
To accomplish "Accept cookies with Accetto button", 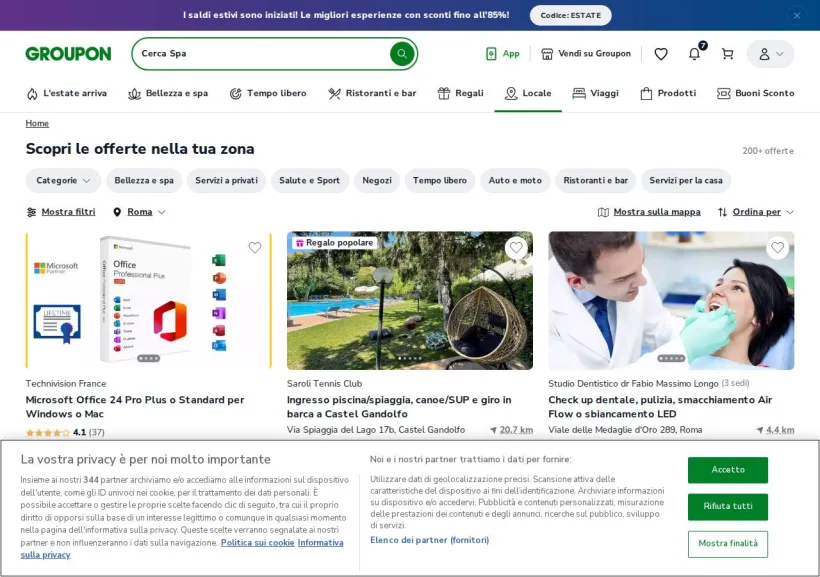I will (x=727, y=470).
